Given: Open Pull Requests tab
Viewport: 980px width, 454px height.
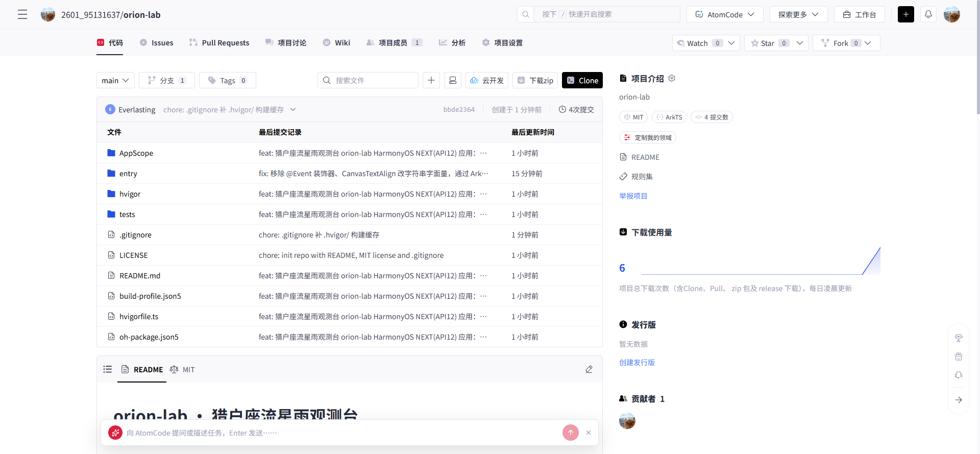Looking at the screenshot, I should pyautogui.click(x=219, y=43).
